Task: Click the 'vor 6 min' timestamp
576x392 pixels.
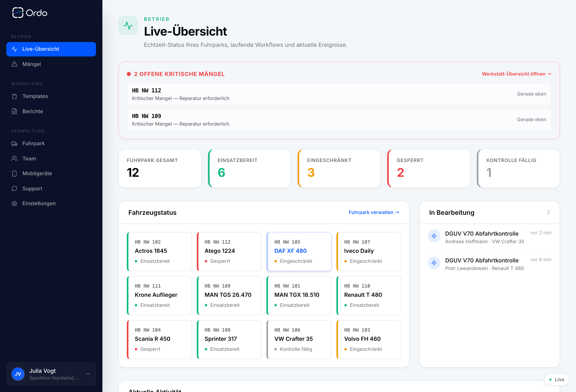Action: (x=541, y=259)
